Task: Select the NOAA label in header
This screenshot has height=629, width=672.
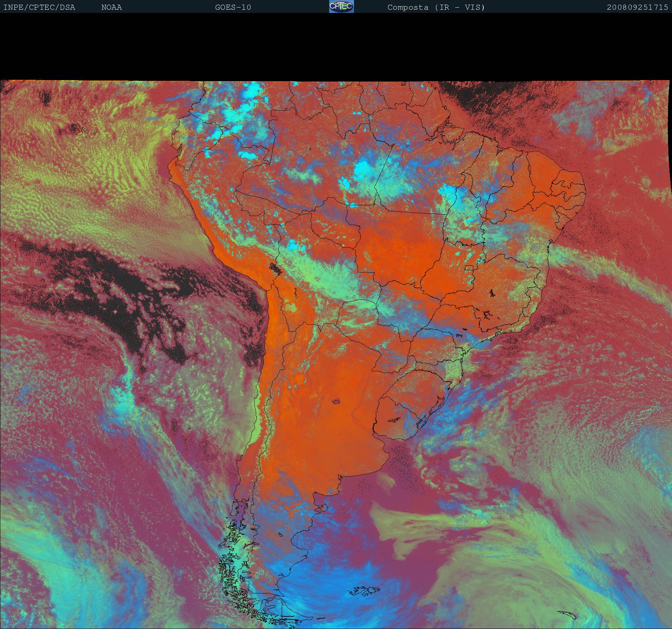Action: click(x=111, y=7)
